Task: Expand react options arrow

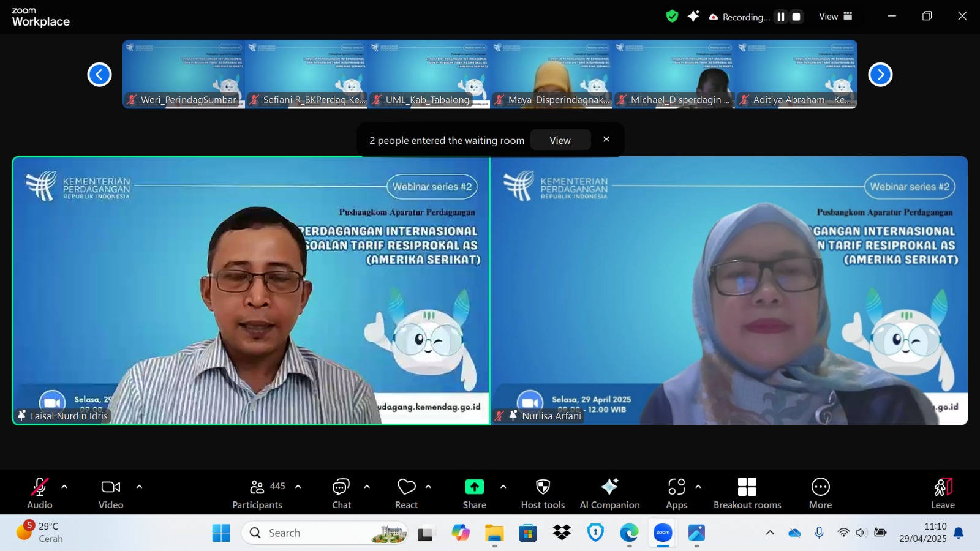Action: click(428, 487)
